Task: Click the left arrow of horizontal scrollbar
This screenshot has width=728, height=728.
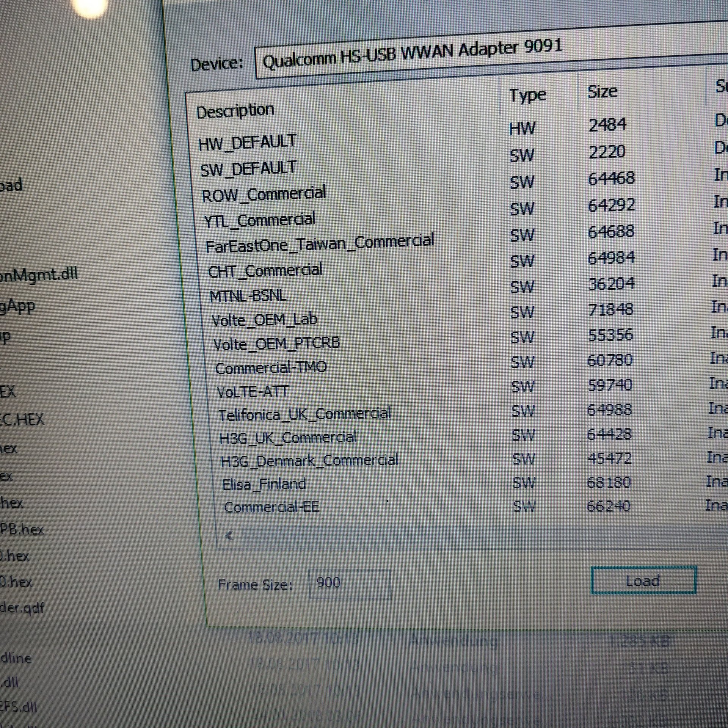Action: 229,536
